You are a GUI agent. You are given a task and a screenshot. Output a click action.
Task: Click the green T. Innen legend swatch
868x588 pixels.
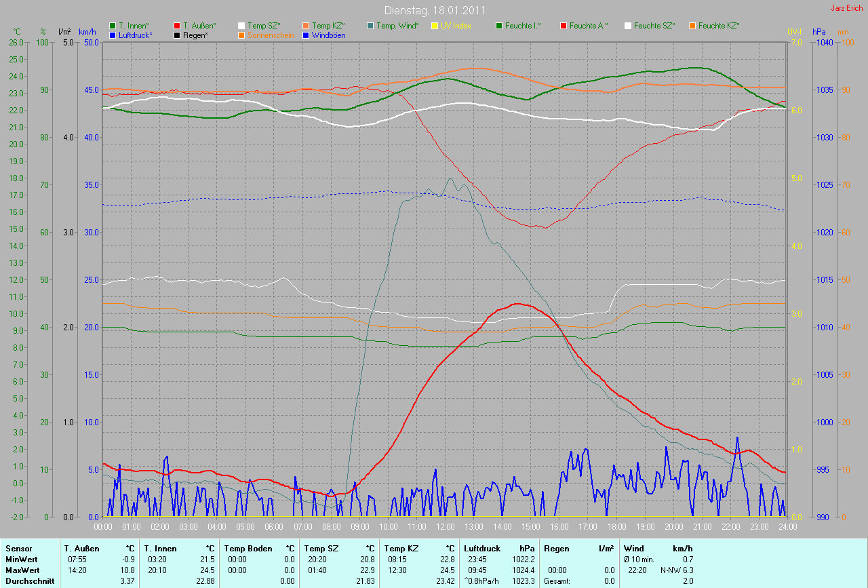[113, 26]
